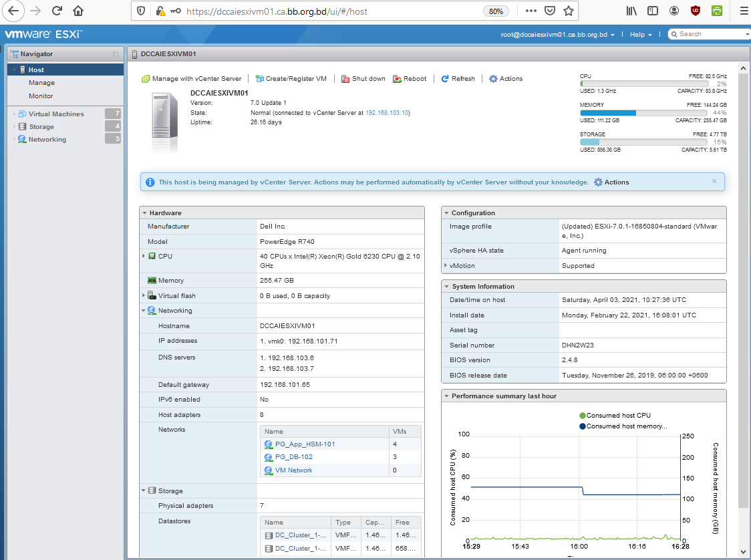
Task: Open the root user account dropdown
Action: pyautogui.click(x=557, y=35)
